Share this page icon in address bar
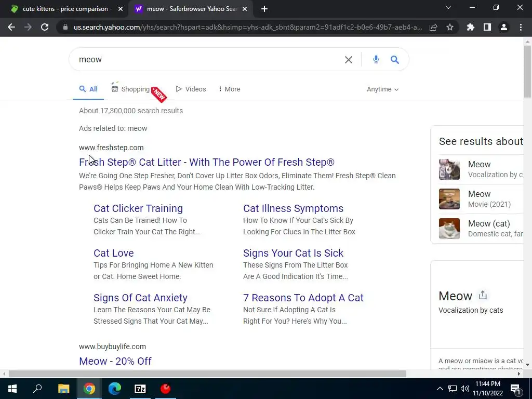 (433, 27)
